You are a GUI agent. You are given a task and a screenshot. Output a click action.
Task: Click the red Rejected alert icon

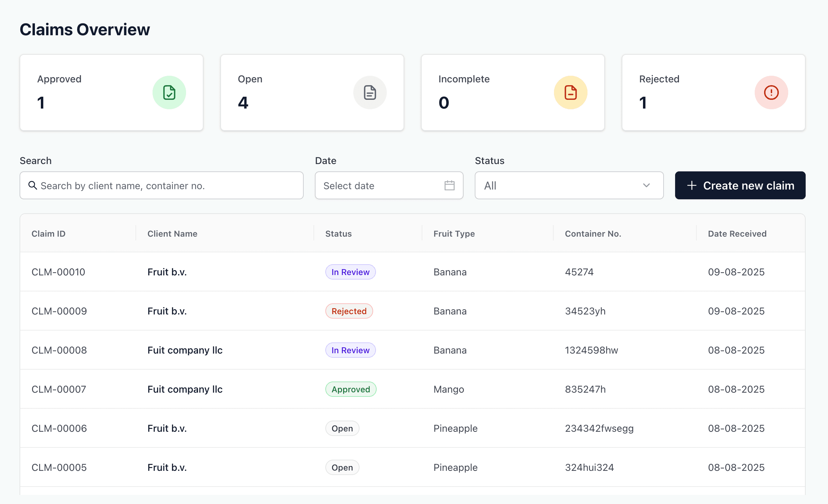(771, 92)
